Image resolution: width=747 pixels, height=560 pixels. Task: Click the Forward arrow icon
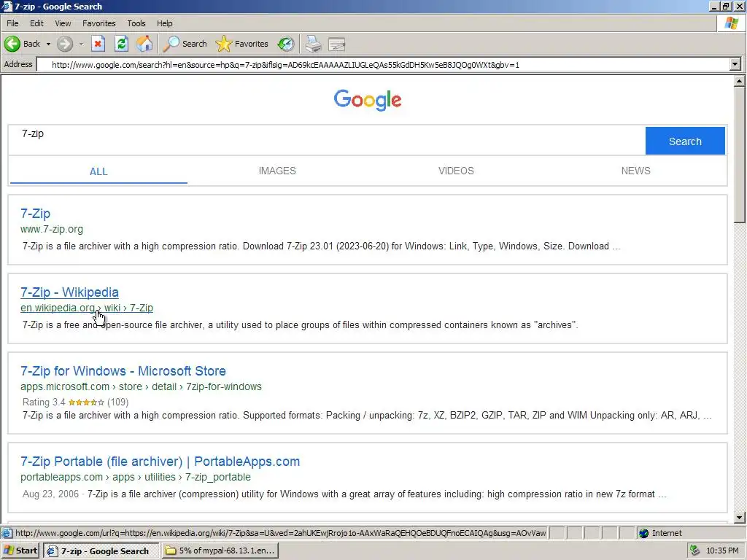pos(65,44)
